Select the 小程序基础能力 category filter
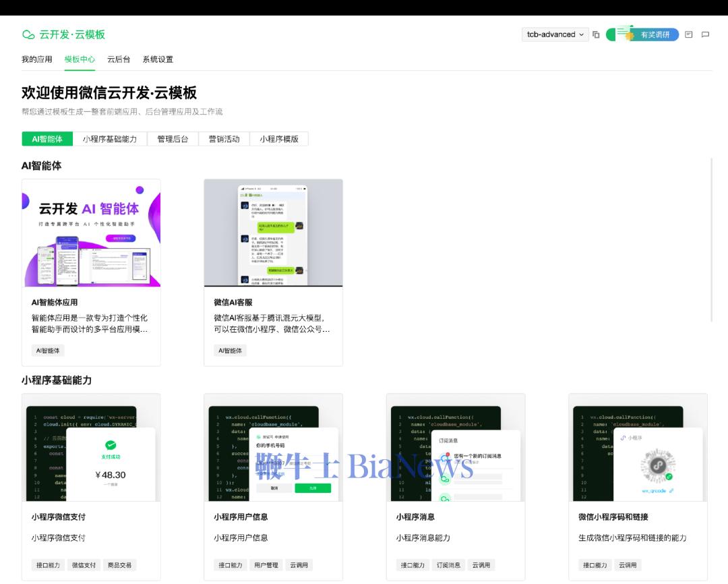This screenshot has height=584, width=728. click(110, 139)
